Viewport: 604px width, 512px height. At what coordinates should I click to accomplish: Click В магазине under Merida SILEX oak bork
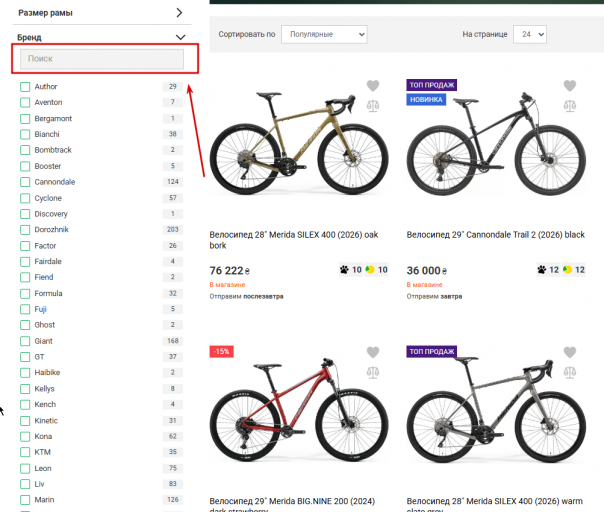click(227, 285)
